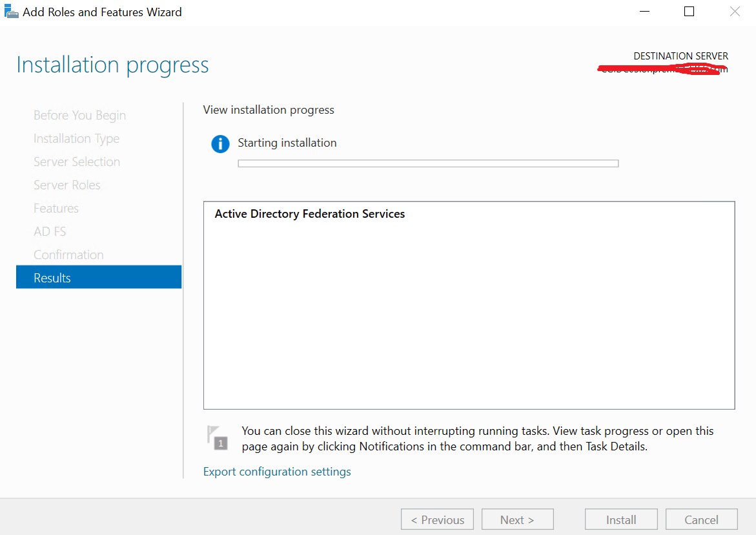Open the Server Selection step
Image resolution: width=756 pixels, height=535 pixels.
[77, 162]
